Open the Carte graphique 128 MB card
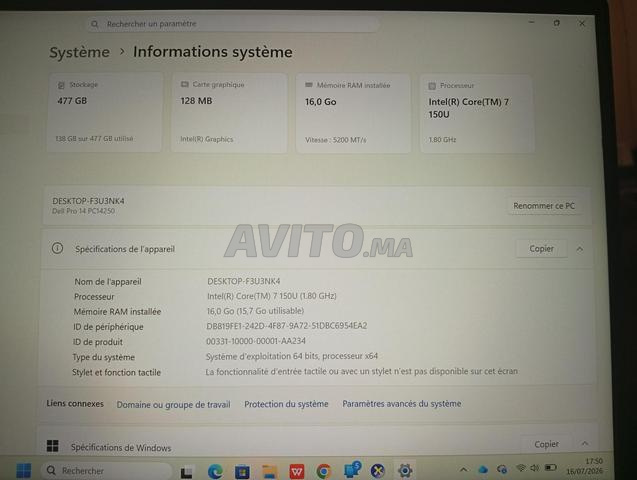Viewport: 637px width, 480px height. pos(229,113)
